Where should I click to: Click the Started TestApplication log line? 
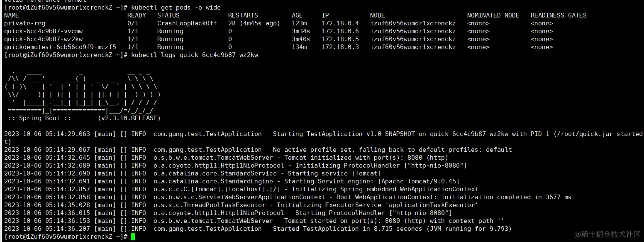tap(258, 229)
